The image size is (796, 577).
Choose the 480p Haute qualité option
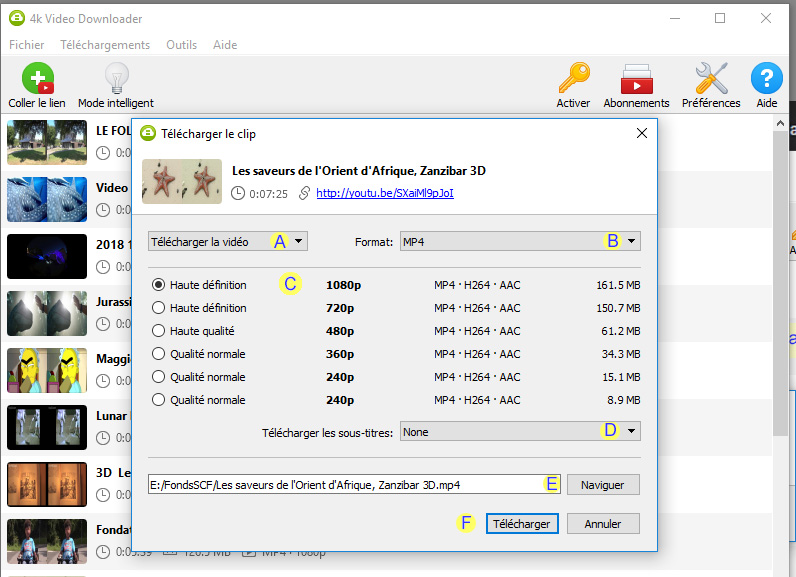(158, 331)
